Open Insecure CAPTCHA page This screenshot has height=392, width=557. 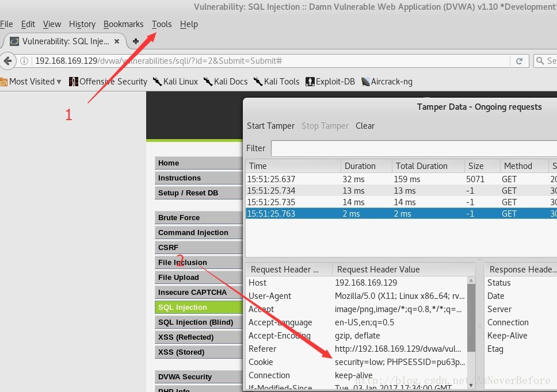pyautogui.click(x=199, y=293)
